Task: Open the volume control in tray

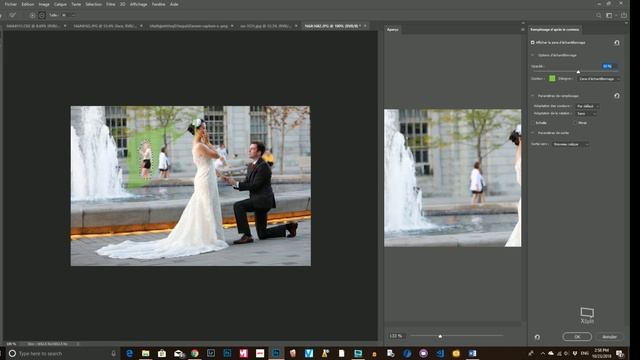Action: pos(567,353)
